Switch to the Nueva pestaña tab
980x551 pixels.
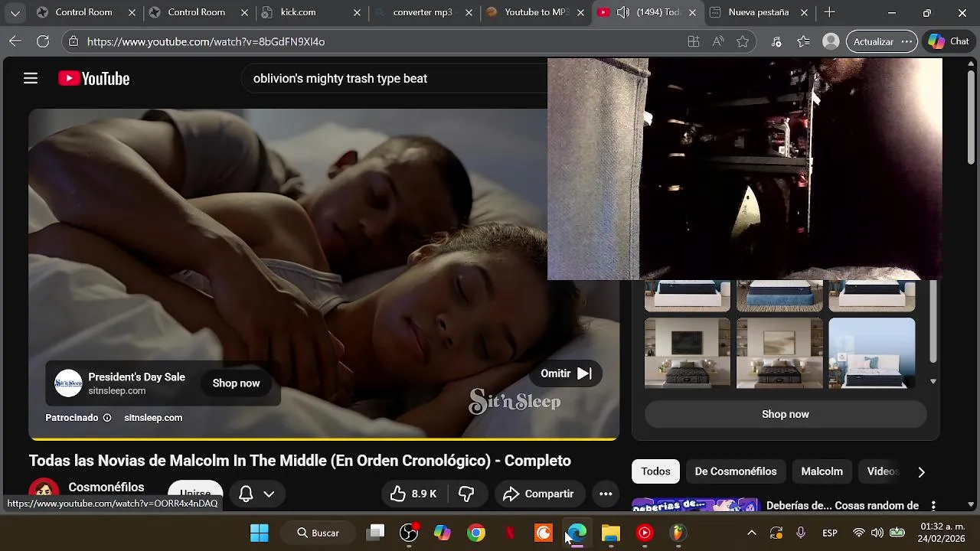759,12
